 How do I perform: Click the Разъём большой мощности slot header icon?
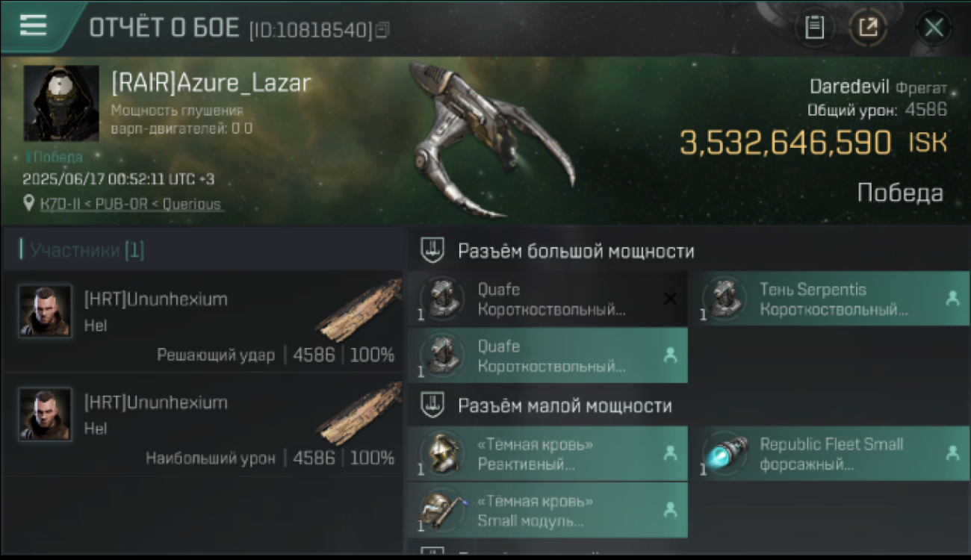(x=432, y=251)
